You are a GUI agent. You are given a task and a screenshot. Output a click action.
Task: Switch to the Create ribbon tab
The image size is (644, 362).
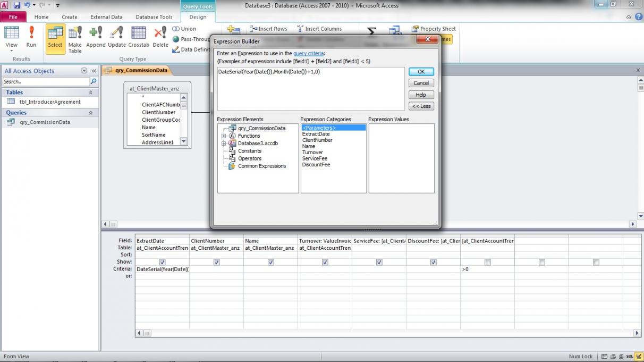click(70, 17)
